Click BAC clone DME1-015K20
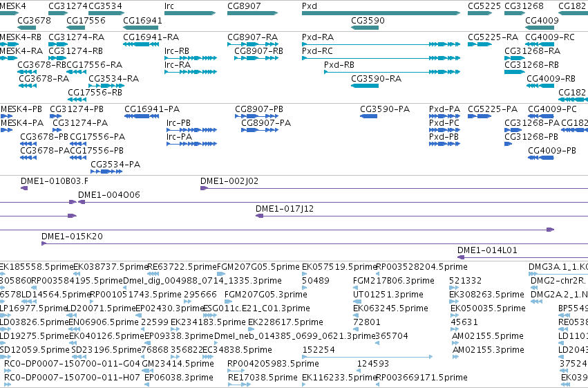 click(72, 237)
